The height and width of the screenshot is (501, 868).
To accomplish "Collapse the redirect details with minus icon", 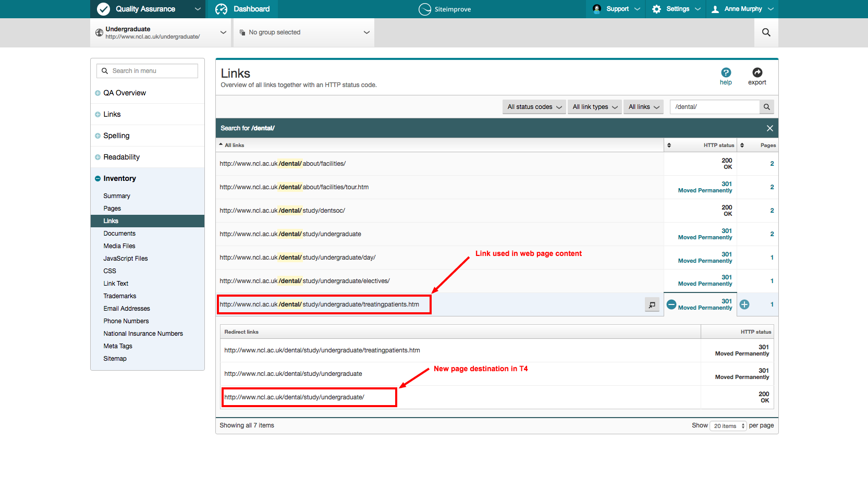I will [671, 304].
